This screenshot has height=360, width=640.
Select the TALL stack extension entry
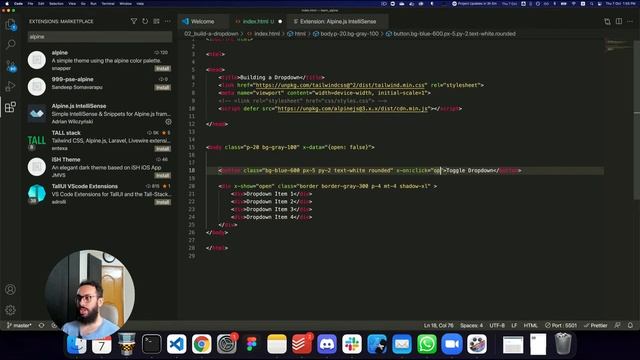pyautogui.click(x=100, y=140)
